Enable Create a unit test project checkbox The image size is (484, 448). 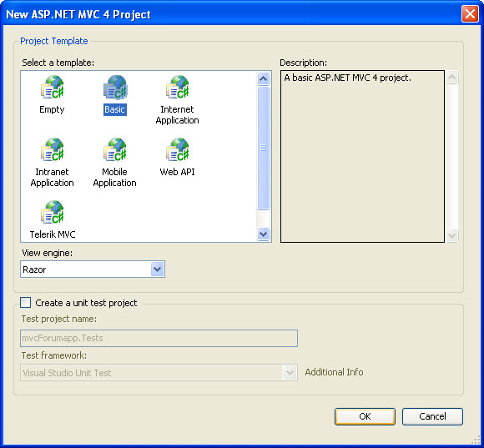click(x=25, y=302)
